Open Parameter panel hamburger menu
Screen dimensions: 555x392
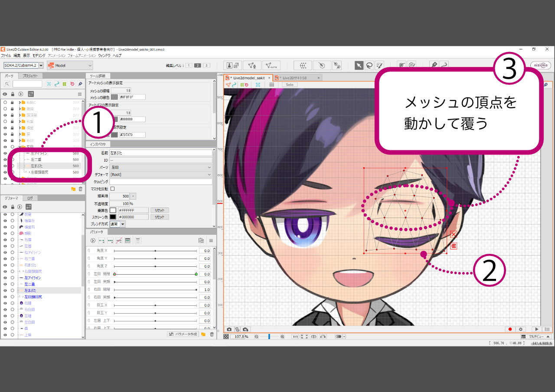(211, 240)
